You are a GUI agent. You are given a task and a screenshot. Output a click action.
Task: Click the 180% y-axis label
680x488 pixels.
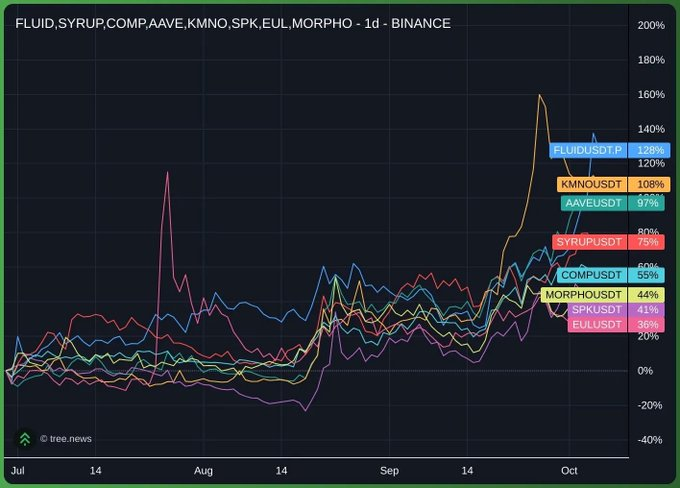click(x=651, y=60)
